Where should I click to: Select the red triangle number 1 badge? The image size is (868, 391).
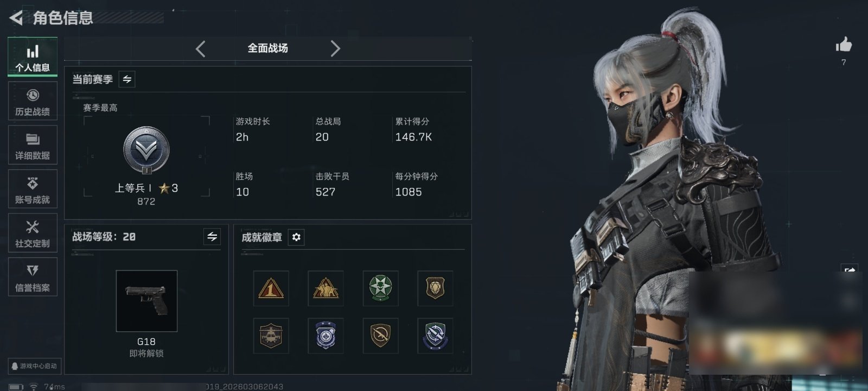pyautogui.click(x=271, y=288)
